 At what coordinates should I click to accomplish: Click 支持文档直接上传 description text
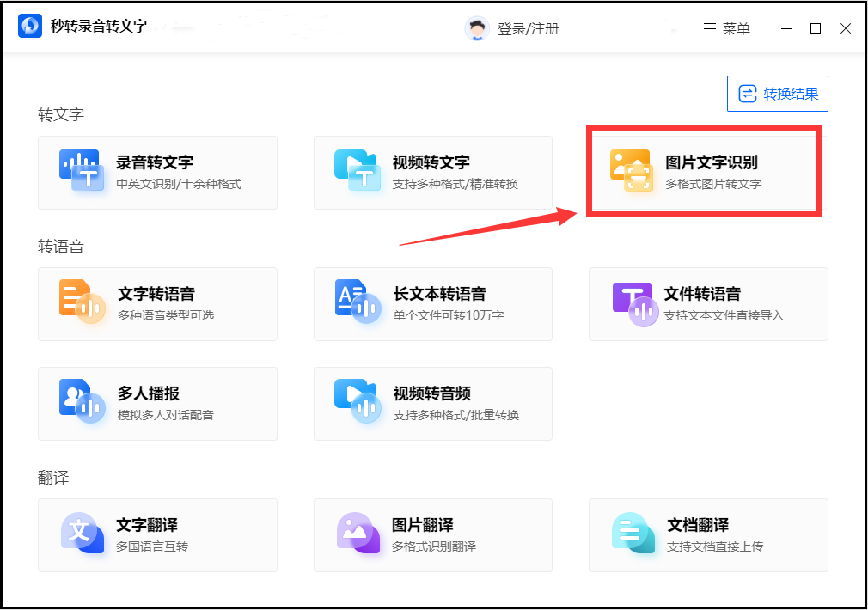point(715,546)
